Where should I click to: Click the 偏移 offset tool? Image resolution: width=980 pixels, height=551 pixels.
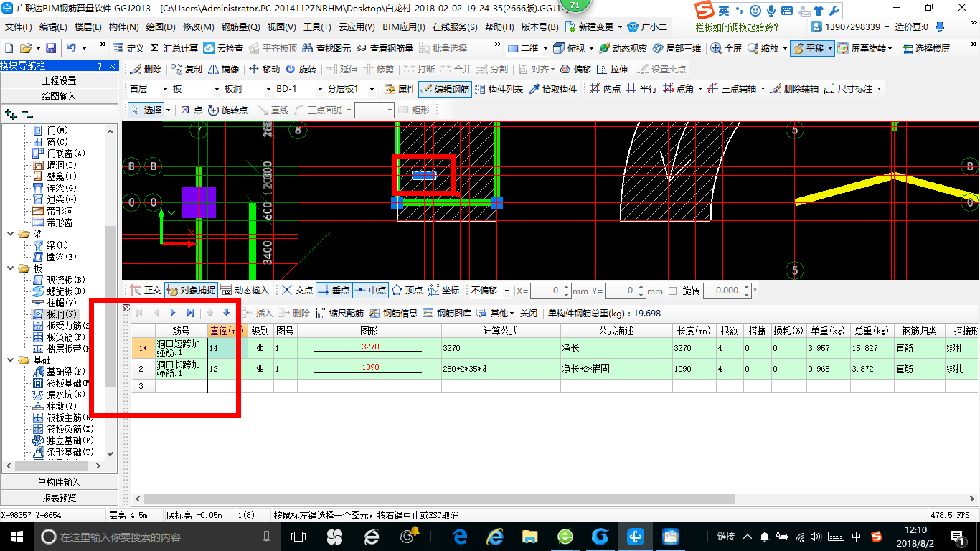click(x=576, y=69)
